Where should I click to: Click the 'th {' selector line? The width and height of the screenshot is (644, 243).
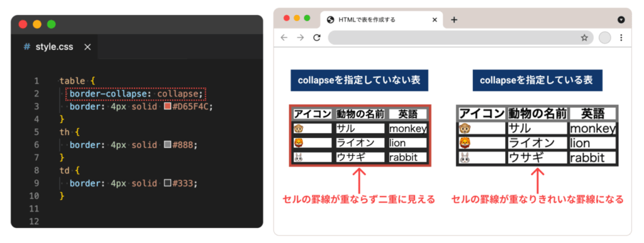[69, 132]
